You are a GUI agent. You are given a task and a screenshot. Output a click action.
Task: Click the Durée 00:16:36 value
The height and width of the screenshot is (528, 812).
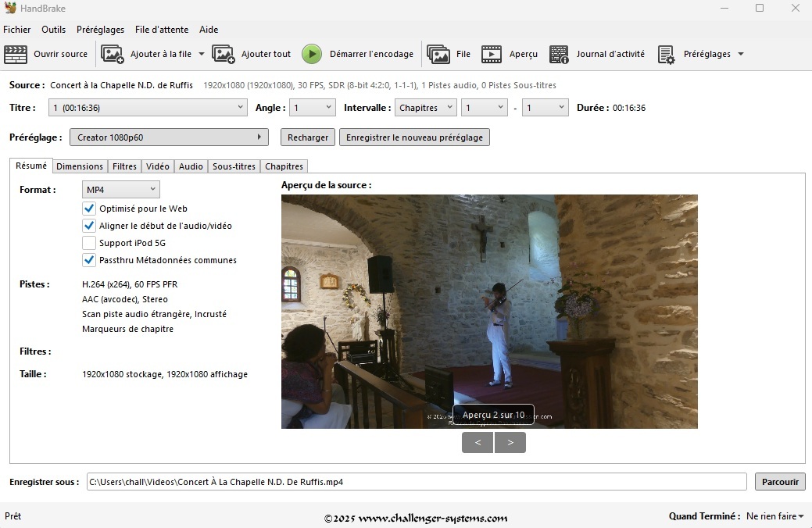[x=629, y=108]
